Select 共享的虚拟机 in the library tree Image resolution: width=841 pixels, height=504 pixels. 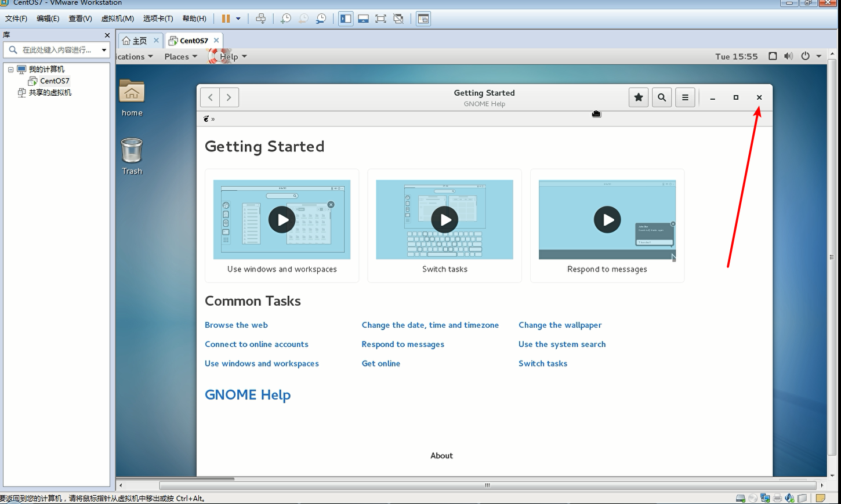point(45,92)
